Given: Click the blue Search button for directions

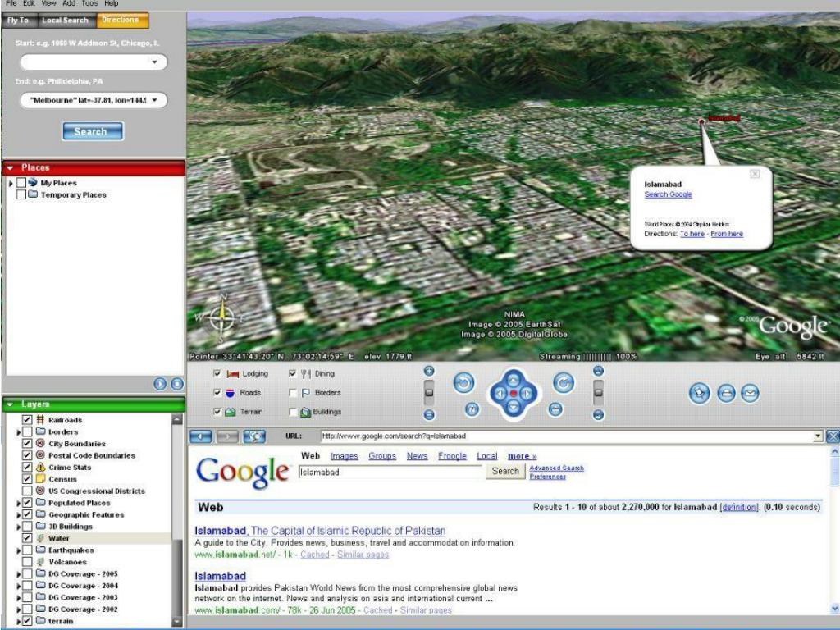Looking at the screenshot, I should coord(93,131).
